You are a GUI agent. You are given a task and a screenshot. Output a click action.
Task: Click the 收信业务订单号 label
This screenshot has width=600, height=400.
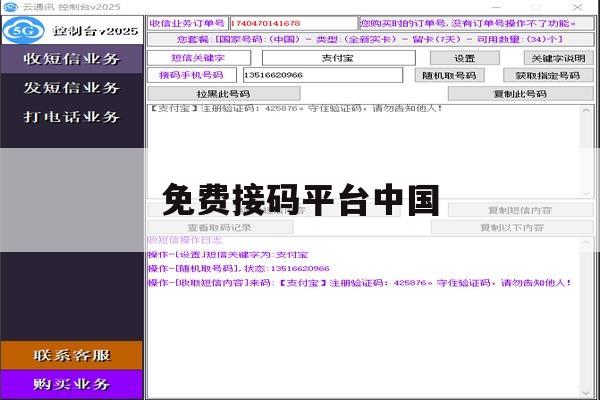(x=187, y=23)
